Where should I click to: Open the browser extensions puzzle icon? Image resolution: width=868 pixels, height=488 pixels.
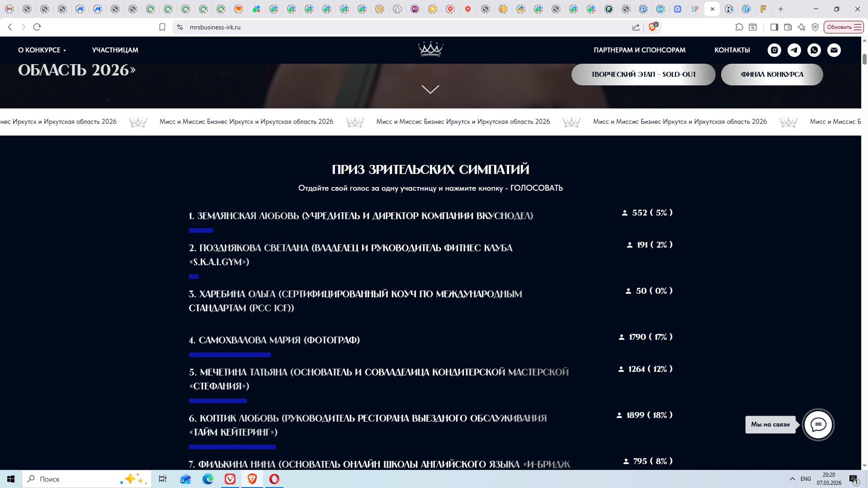(739, 27)
